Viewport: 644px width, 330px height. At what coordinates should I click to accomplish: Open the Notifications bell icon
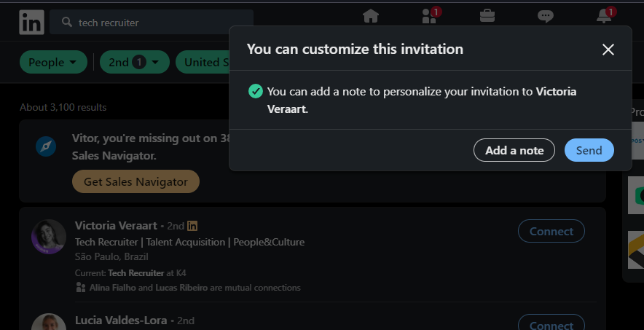(x=604, y=16)
